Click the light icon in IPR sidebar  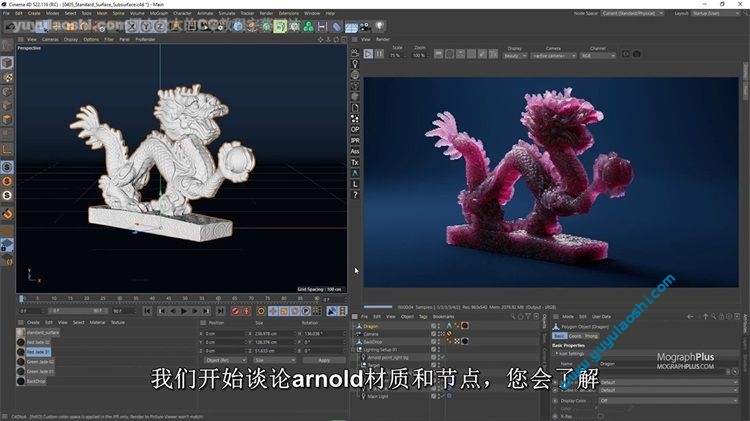click(355, 64)
